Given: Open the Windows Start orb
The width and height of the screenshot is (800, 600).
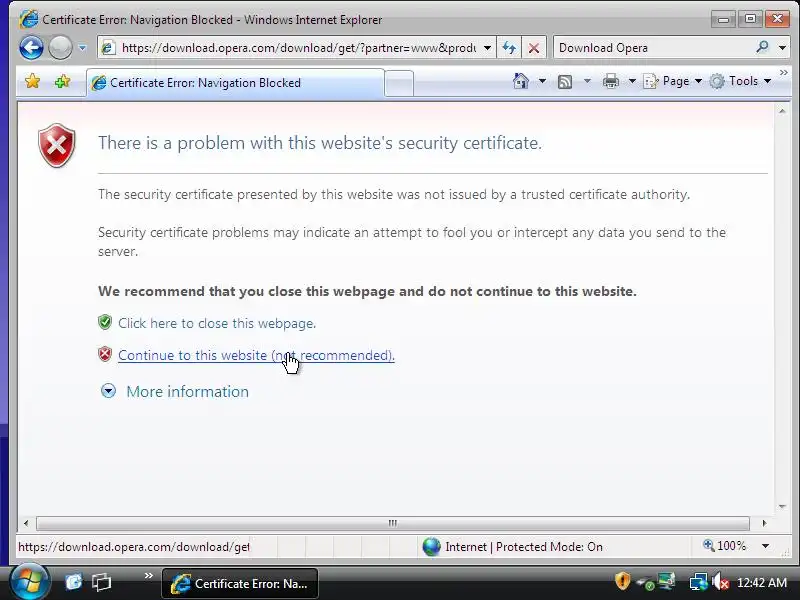Looking at the screenshot, I should [29, 582].
